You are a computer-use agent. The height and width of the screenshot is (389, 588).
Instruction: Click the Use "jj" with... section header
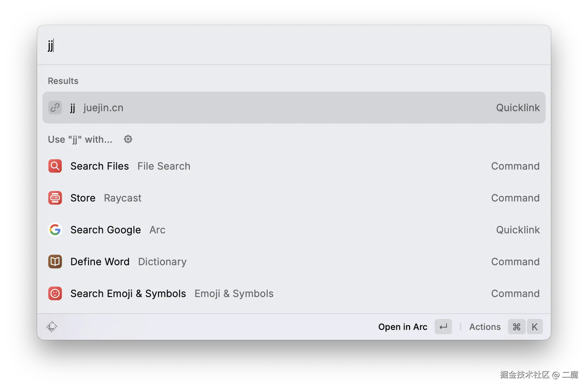80,139
